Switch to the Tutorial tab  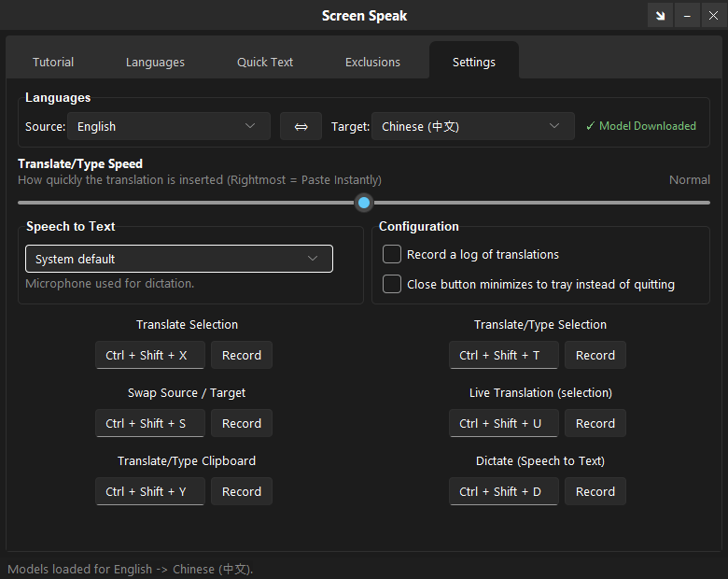pos(53,63)
